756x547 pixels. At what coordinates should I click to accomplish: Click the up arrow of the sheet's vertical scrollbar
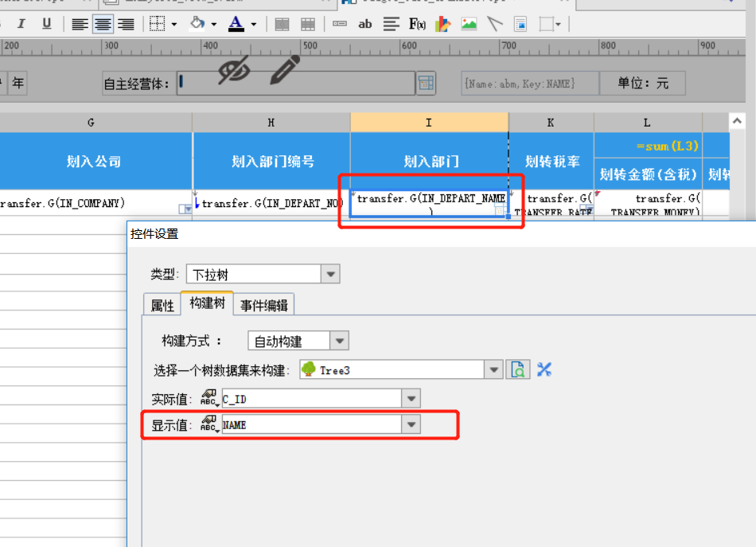737,121
